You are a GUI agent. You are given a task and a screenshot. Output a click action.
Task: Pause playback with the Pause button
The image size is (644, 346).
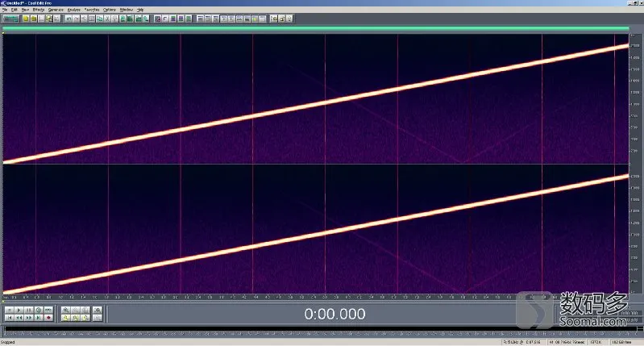pos(29,310)
